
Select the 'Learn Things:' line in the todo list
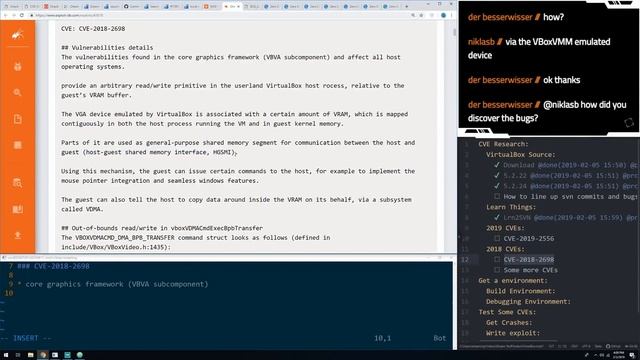(511, 207)
